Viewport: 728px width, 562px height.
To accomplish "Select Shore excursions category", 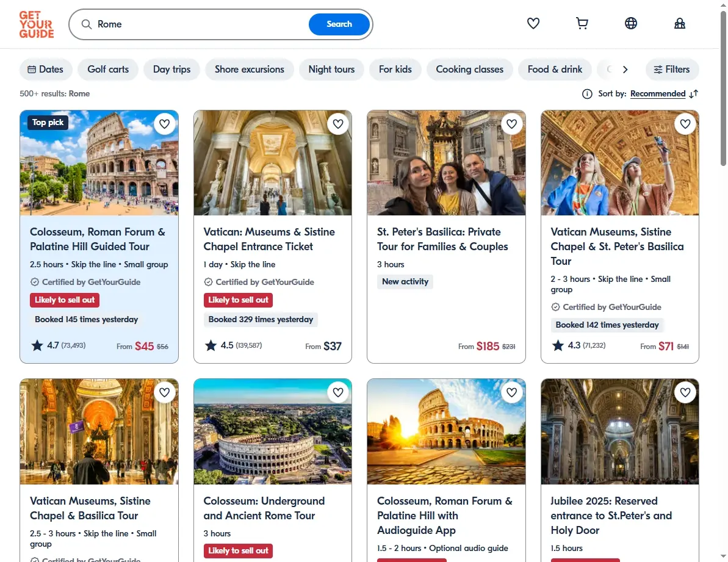I will click(x=250, y=70).
